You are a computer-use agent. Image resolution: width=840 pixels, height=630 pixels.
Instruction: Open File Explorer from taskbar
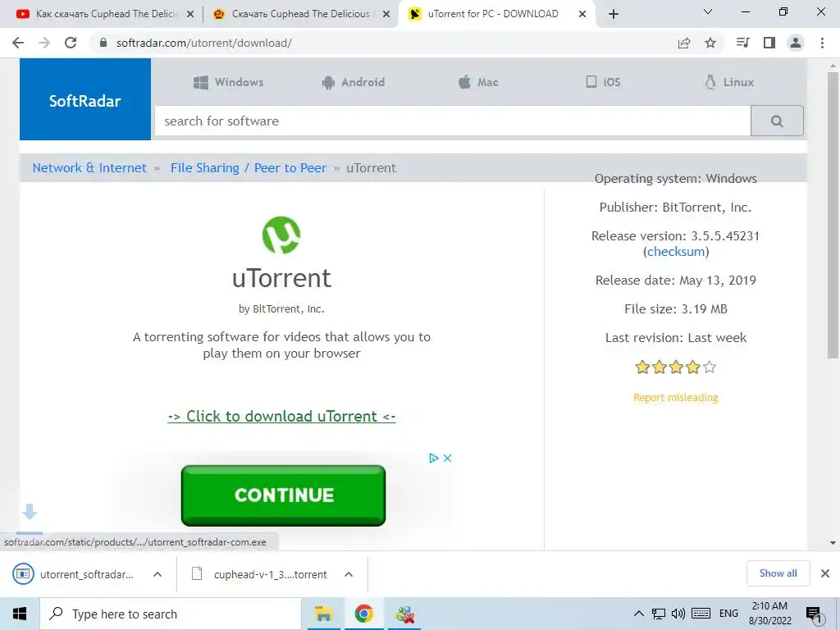point(323,614)
